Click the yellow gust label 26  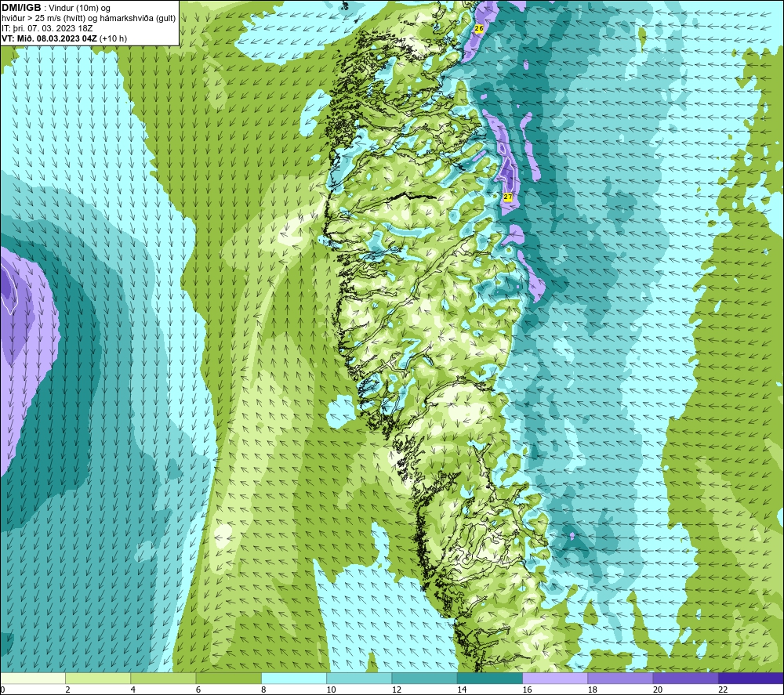click(x=478, y=28)
